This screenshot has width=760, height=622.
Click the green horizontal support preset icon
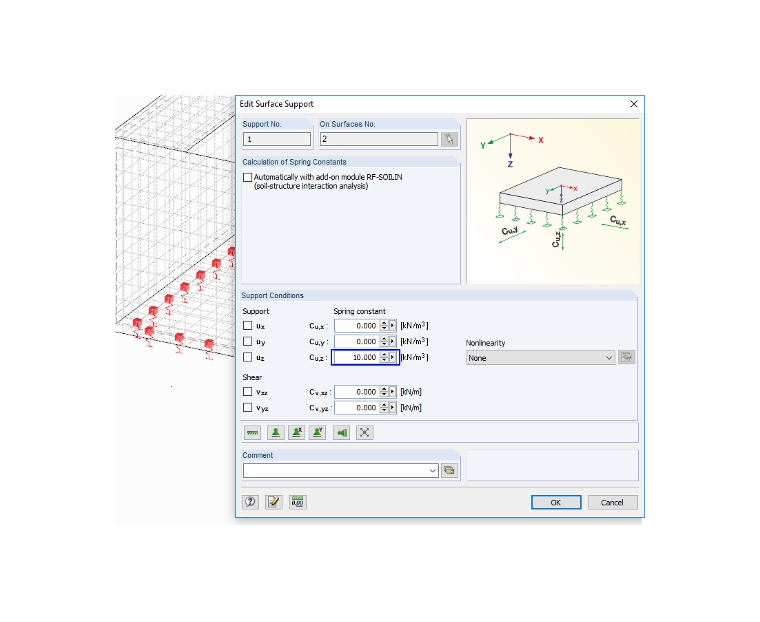tap(342, 432)
